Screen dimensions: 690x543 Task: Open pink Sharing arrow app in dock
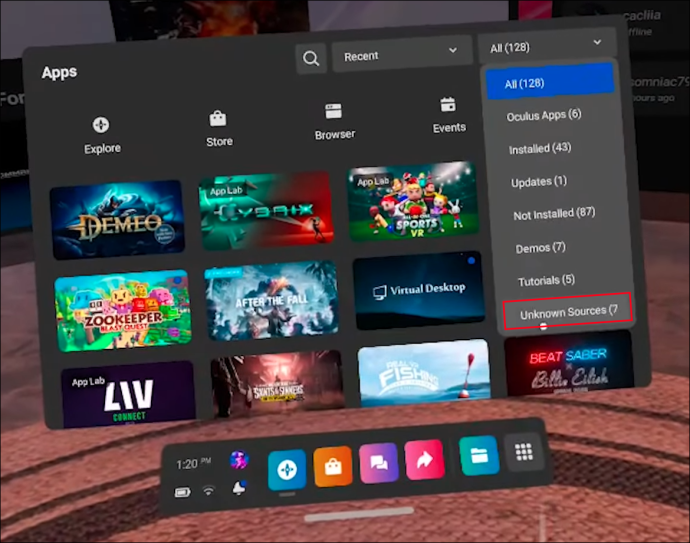[425, 459]
